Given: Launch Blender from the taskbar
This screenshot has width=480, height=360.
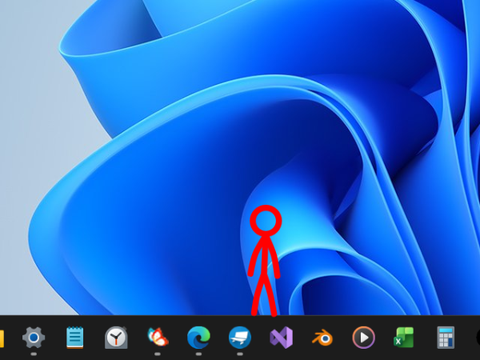Looking at the screenshot, I should pos(322,338).
